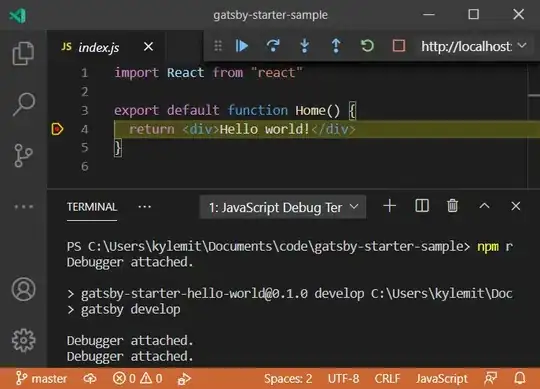The width and height of the screenshot is (540, 389).
Task: Click line number 3 in the gutter
Action: tap(85, 111)
